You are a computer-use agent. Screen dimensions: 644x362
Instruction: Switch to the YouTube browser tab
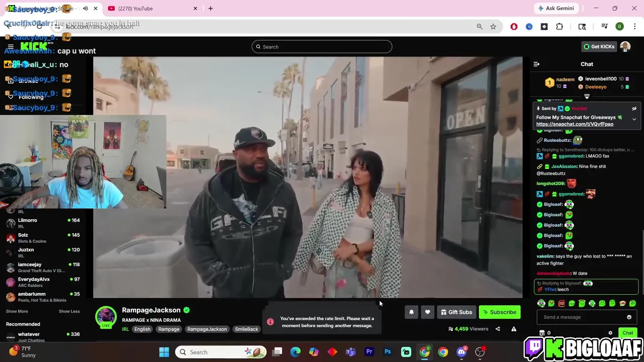[x=151, y=9]
